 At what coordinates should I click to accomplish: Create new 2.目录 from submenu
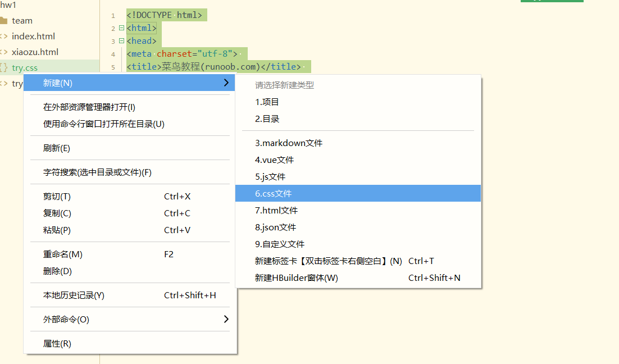(267, 119)
